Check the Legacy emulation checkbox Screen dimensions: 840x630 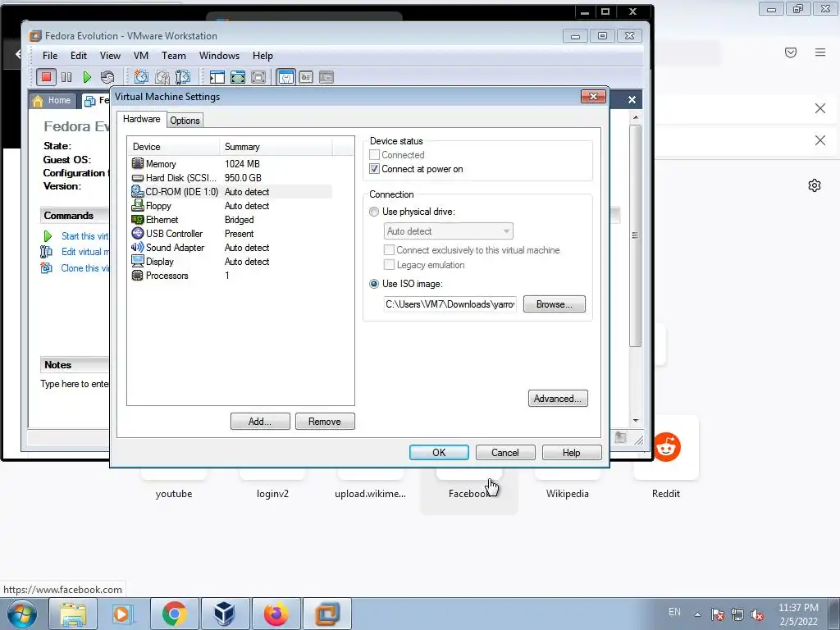click(x=390, y=265)
